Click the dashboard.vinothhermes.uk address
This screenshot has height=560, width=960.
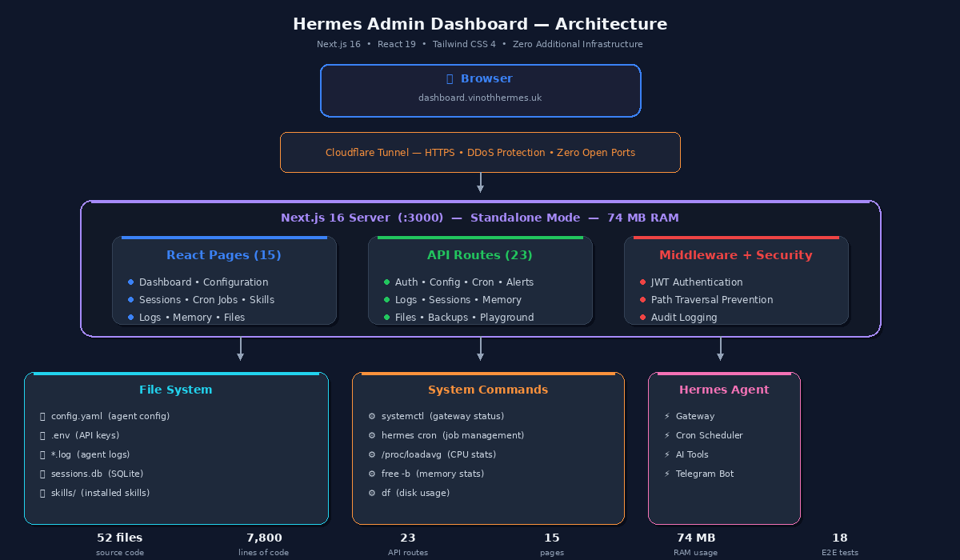[480, 98]
